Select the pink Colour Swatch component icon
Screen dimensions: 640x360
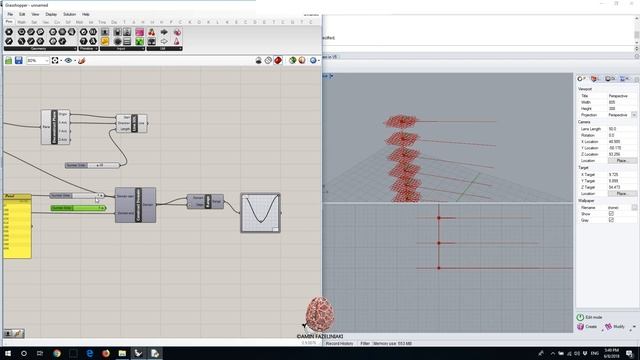140,32
